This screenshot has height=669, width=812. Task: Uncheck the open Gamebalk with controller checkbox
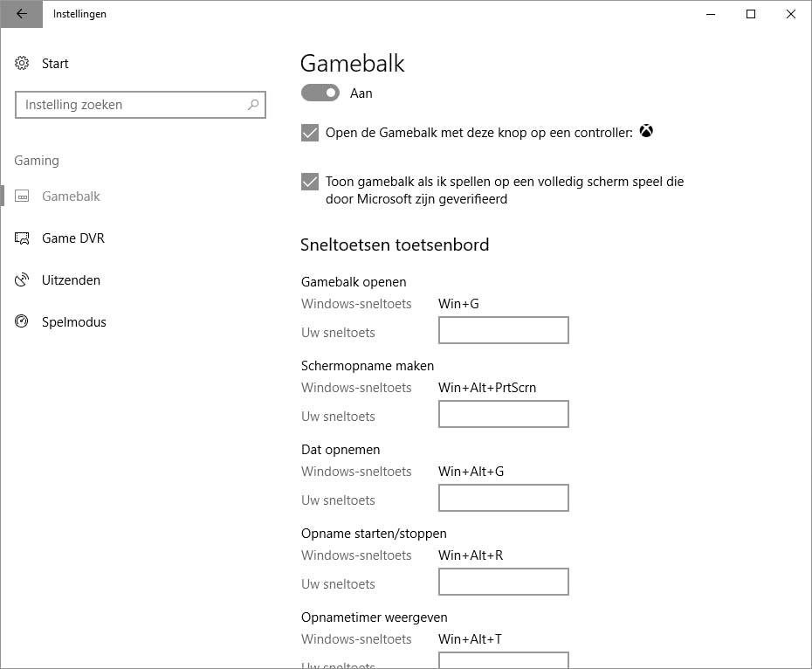coord(309,133)
